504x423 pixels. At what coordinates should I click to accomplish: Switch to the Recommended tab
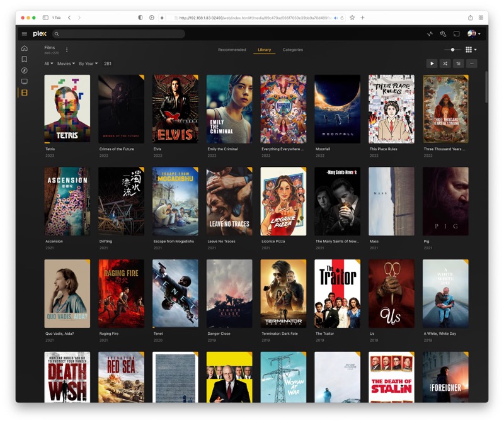pos(232,50)
